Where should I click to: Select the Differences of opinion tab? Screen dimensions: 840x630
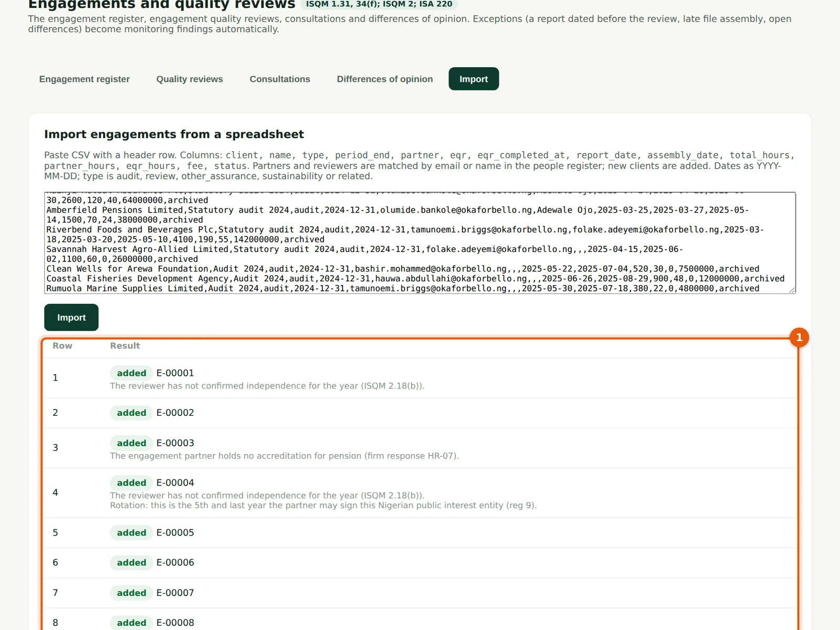click(x=385, y=79)
